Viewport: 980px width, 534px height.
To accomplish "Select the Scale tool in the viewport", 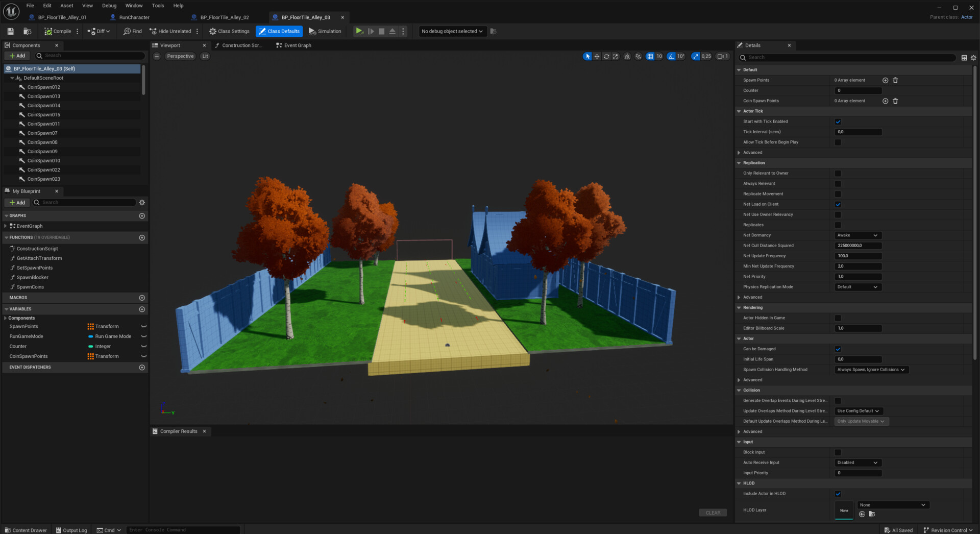I will click(x=616, y=56).
